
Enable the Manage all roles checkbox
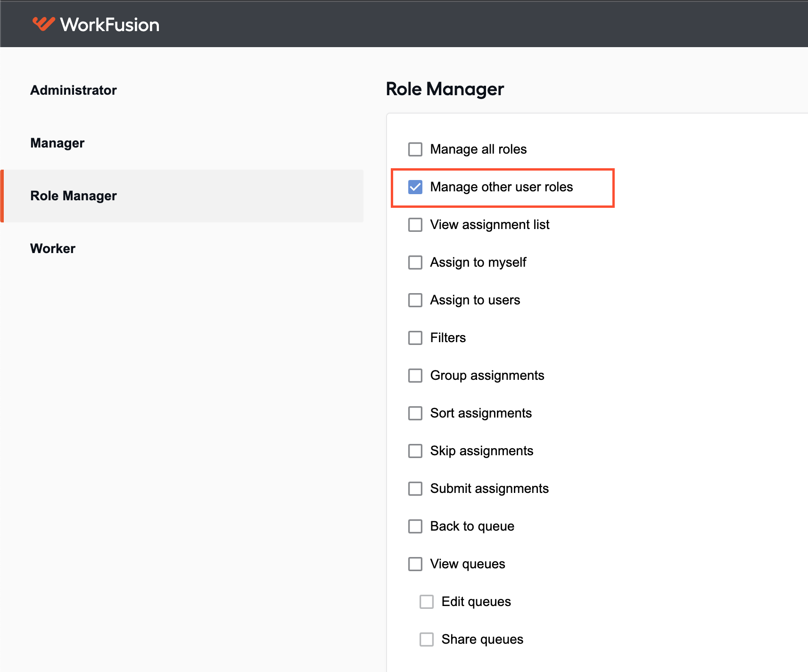pos(415,149)
